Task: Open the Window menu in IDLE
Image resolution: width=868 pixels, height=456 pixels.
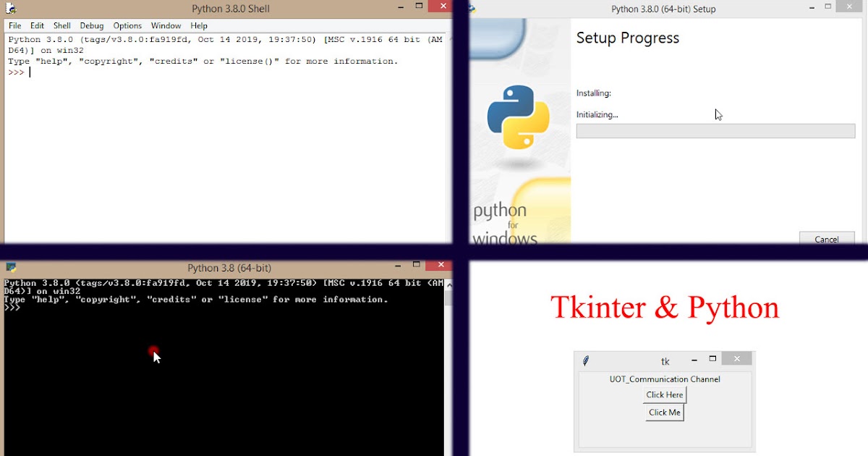Action: [166, 25]
